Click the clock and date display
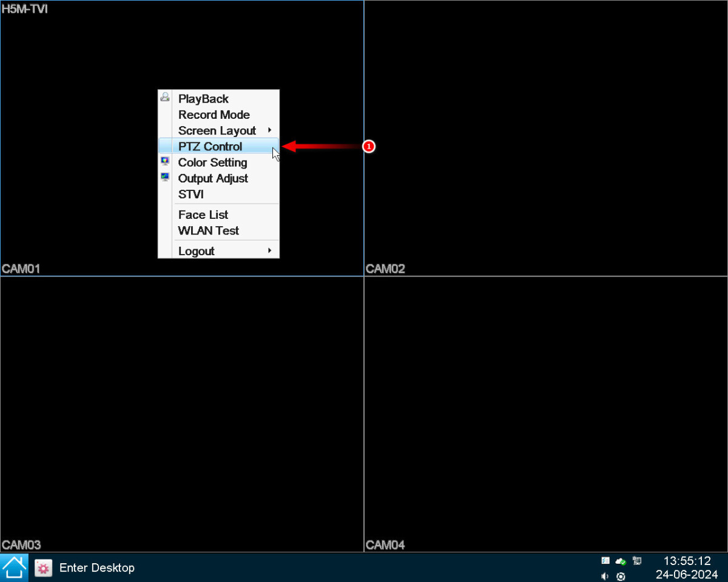728x582 pixels. click(x=686, y=567)
